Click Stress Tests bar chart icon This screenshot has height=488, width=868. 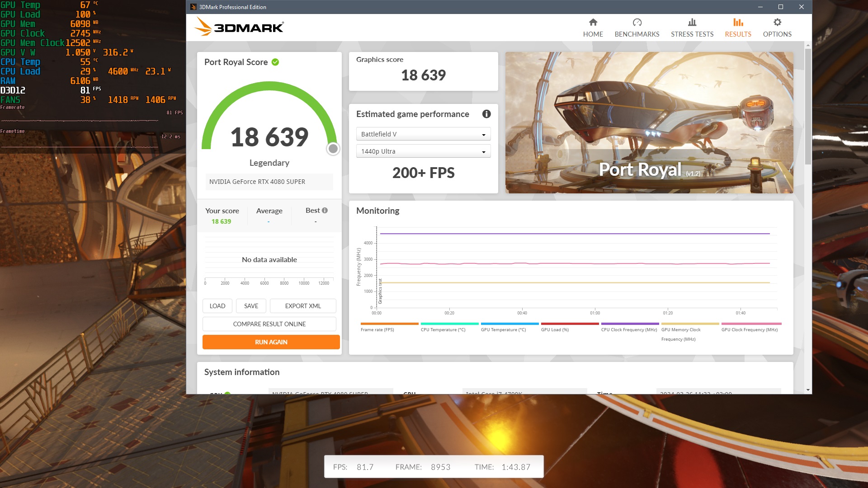[692, 23]
